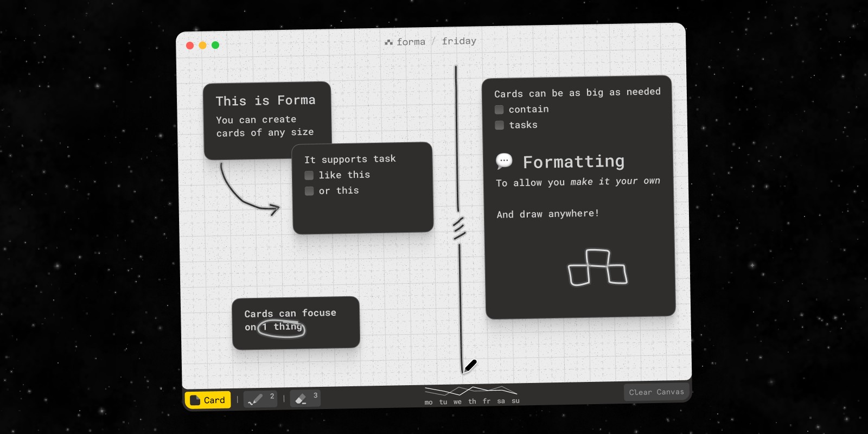Click the 'And draw anywhere!' text

coord(548,214)
